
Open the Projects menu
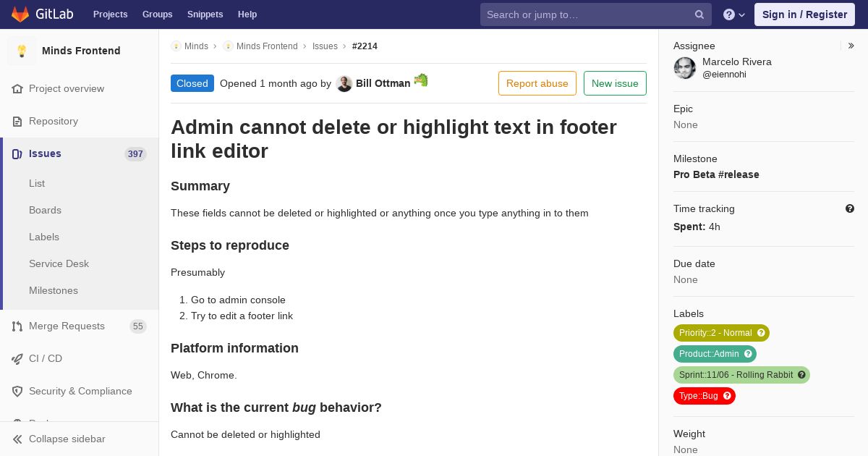(x=111, y=14)
